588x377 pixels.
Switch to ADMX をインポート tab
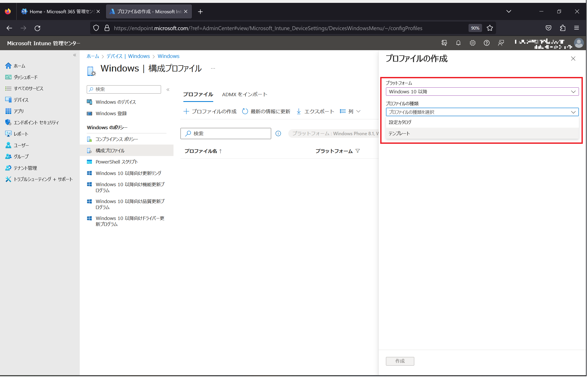pos(245,95)
